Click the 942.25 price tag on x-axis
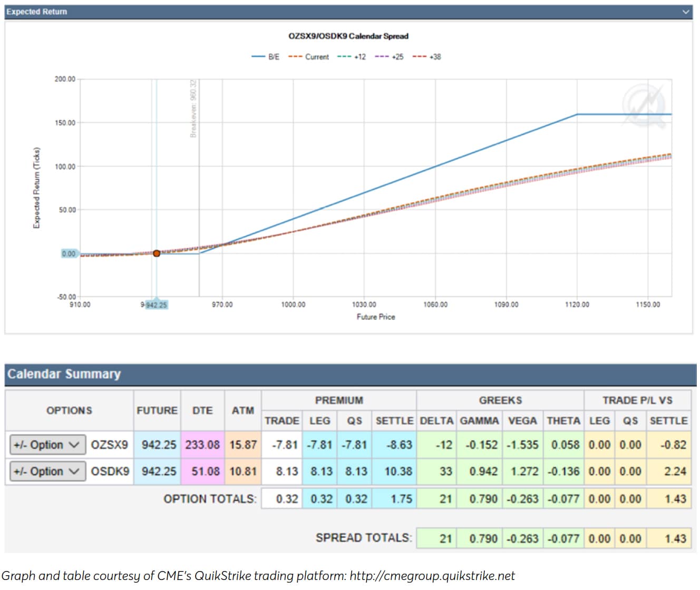This screenshot has width=700, height=590. coord(156,305)
